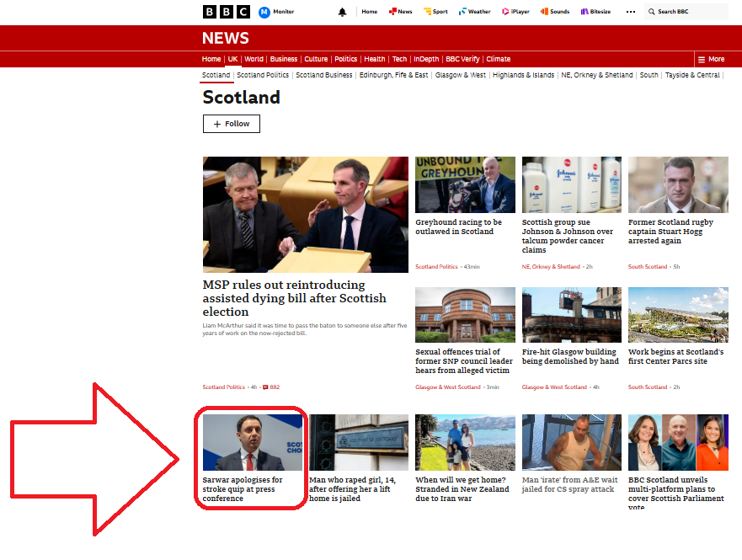Open the Scotland Business sub-navigation link
Viewport: 742px width, 560px height.
tap(324, 75)
